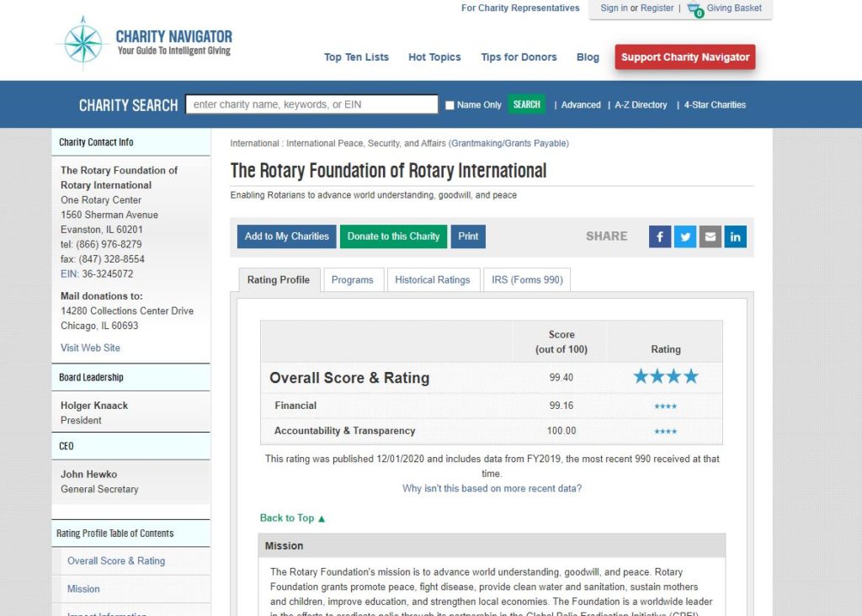Click Visit Web Site link
The height and width of the screenshot is (616, 862).
click(x=90, y=348)
